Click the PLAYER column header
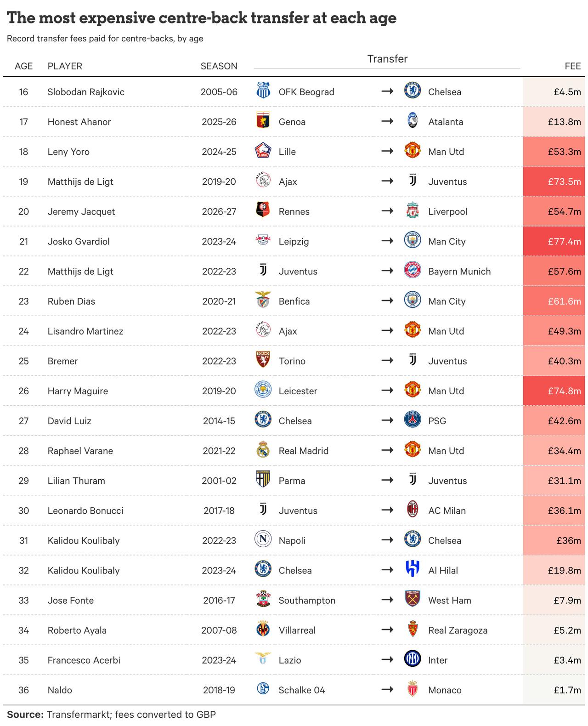588x726 pixels. point(65,66)
